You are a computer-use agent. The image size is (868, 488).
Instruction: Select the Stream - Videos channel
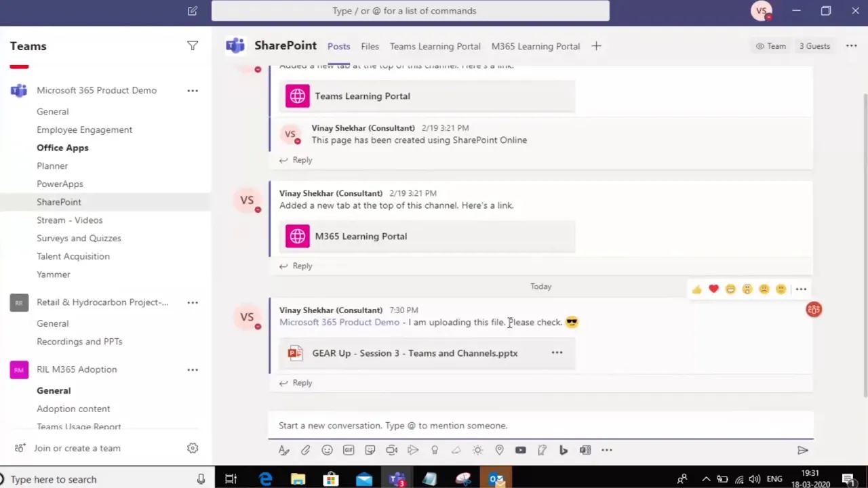[x=70, y=220]
